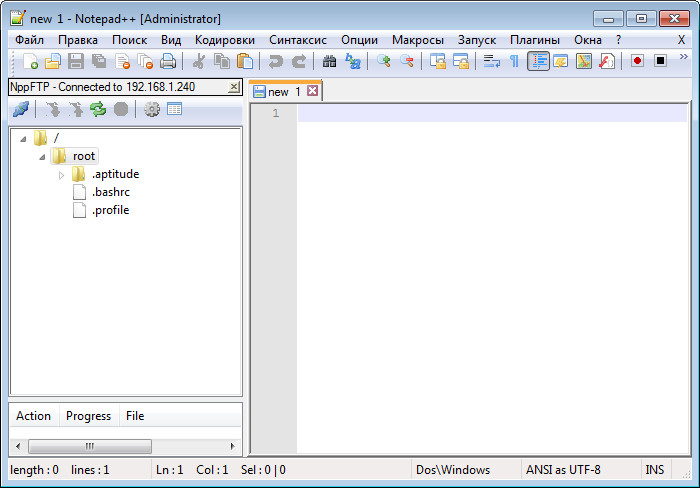The width and height of the screenshot is (700, 488).
Task: Open the Поиск menu
Action: coord(129,40)
